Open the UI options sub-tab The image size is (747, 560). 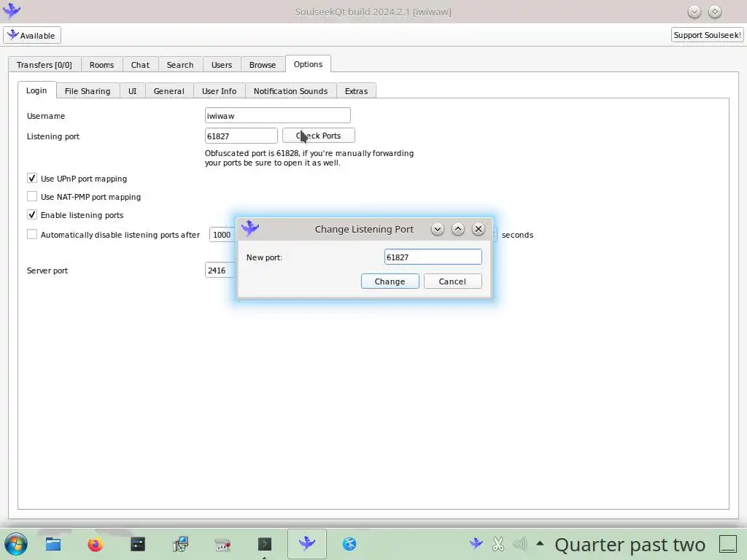[x=133, y=91]
